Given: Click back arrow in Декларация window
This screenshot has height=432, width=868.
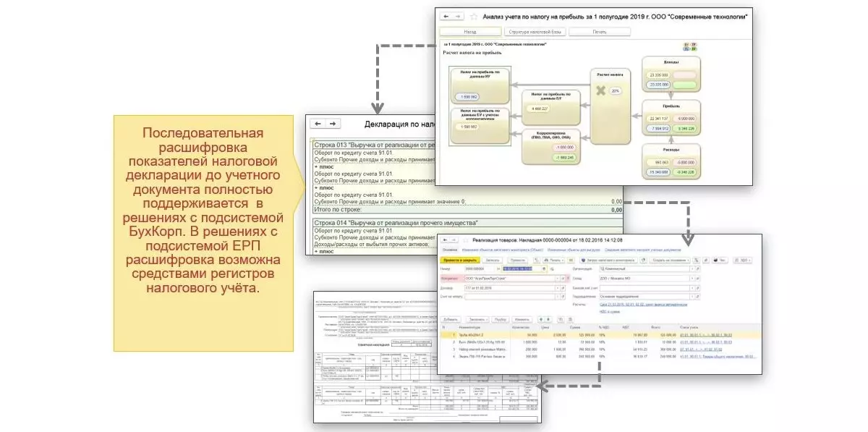Looking at the screenshot, I should [x=318, y=124].
